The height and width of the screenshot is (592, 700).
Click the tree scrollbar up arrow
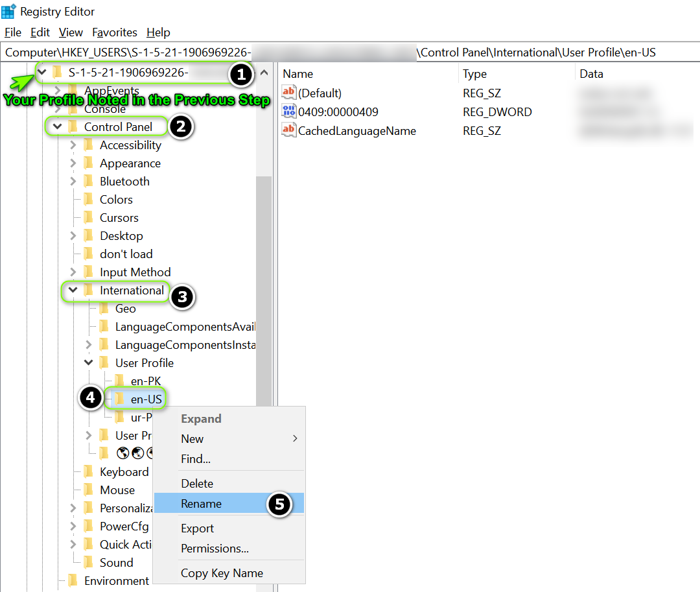[x=264, y=73]
